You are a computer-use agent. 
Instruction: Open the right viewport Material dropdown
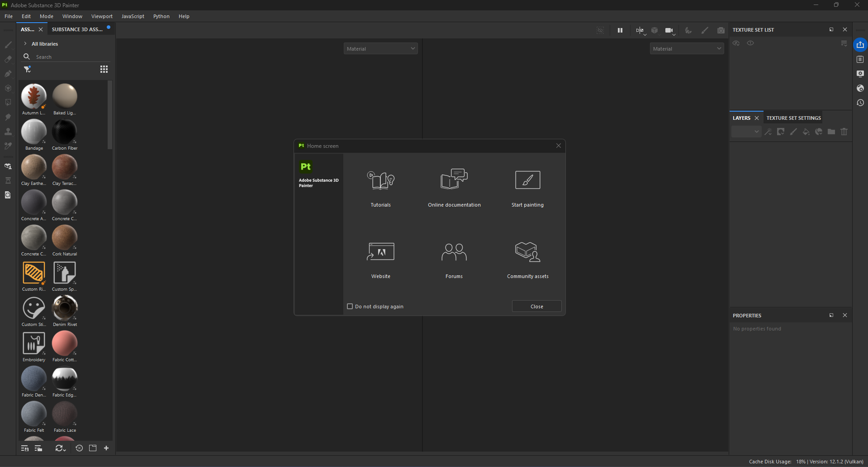(x=687, y=48)
